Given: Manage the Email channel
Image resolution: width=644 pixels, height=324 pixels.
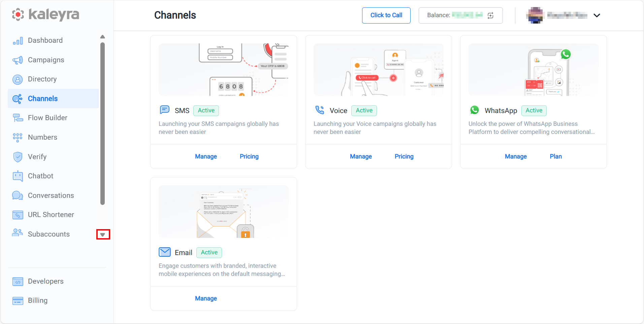Looking at the screenshot, I should (206, 298).
